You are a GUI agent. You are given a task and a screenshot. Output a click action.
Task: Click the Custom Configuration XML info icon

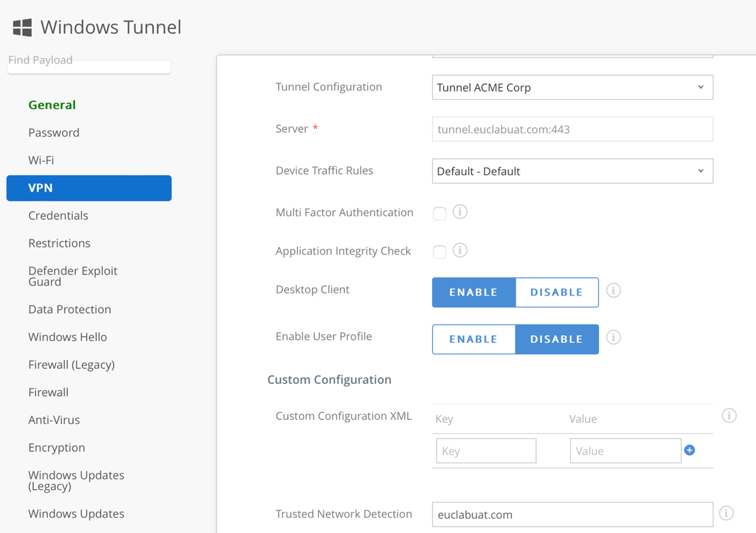coord(729,416)
